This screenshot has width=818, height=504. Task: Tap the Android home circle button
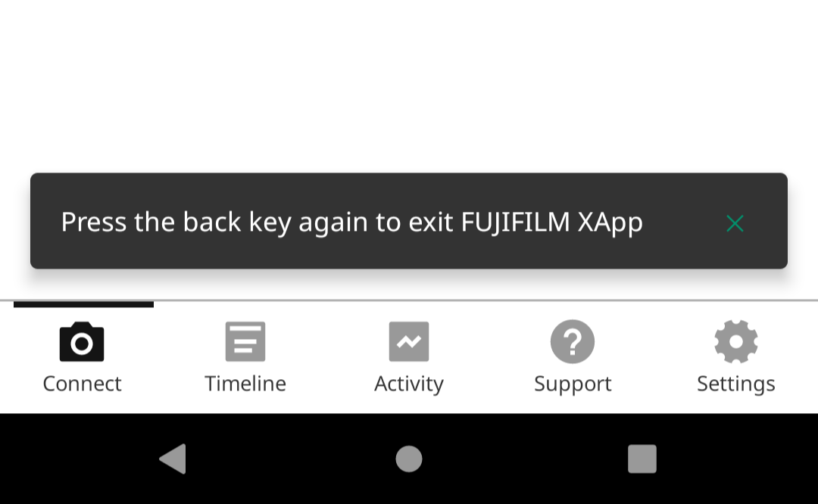(x=409, y=459)
